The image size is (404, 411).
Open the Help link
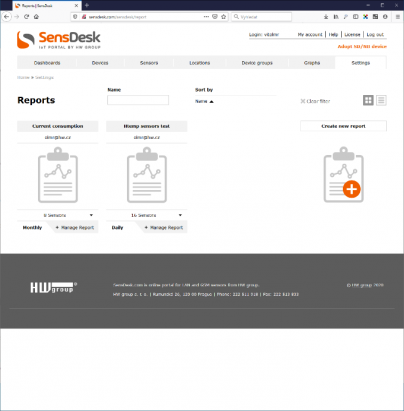pyautogui.click(x=333, y=34)
